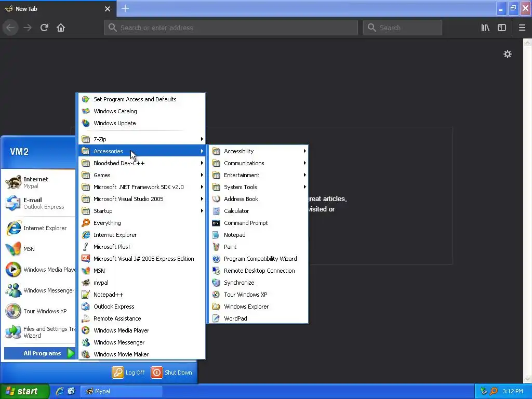532x399 pixels.
Task: Start Remote Desktop Connection
Action: point(259,270)
